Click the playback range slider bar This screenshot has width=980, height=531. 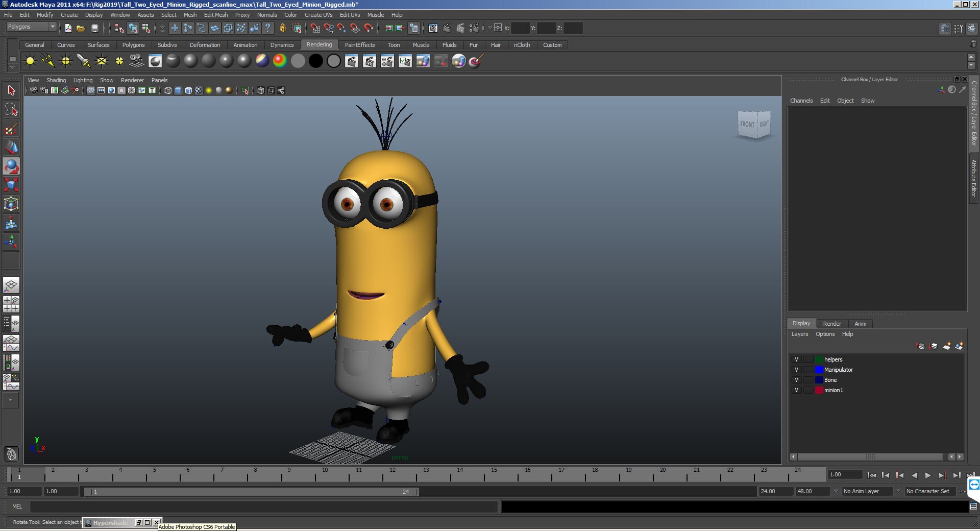[252, 492]
